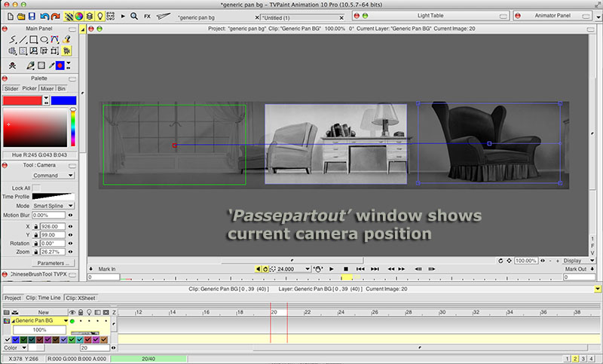Click the Parameters button

[x=53, y=263]
